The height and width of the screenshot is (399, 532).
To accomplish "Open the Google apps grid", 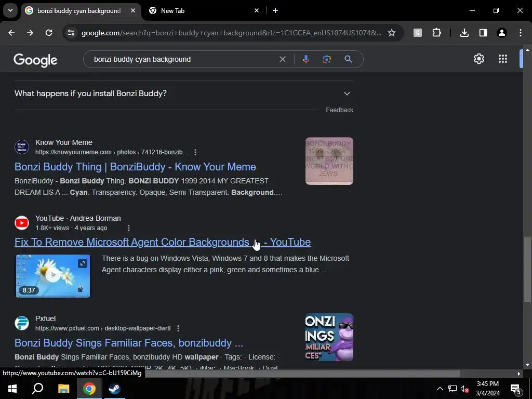I will coord(503,59).
